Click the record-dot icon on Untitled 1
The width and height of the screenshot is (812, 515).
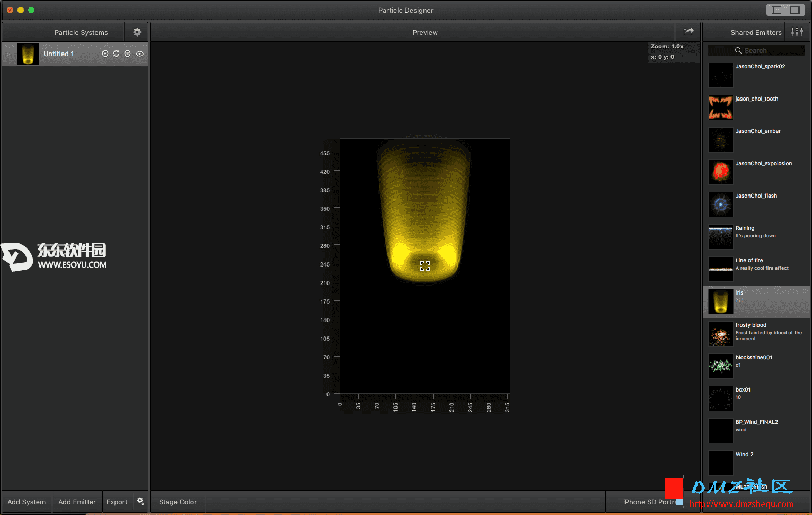(x=105, y=54)
